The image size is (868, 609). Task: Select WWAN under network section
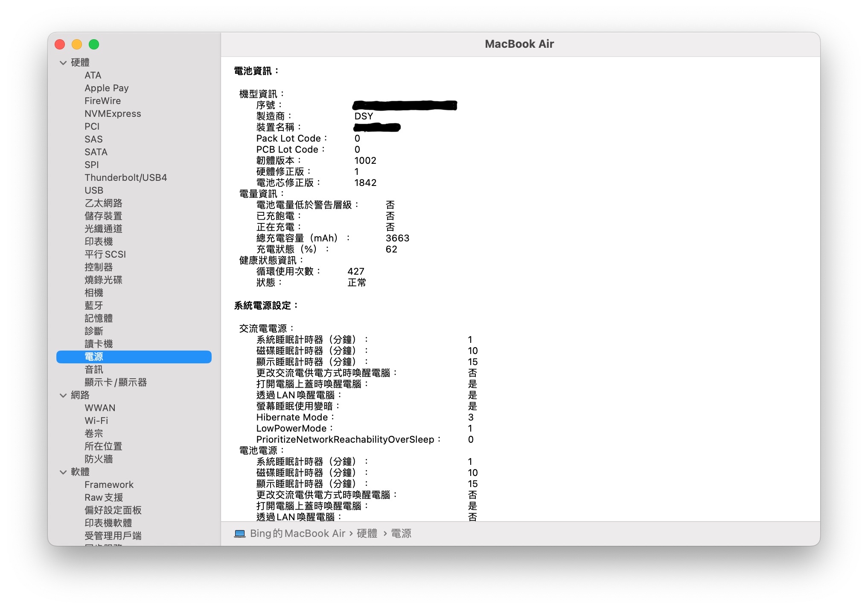[x=100, y=408]
